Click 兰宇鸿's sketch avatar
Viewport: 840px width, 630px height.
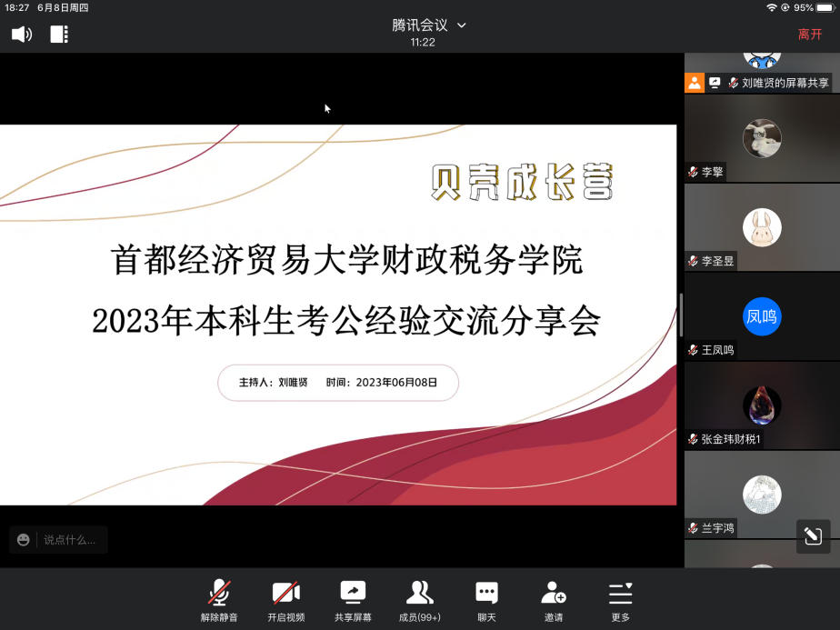[762, 495]
